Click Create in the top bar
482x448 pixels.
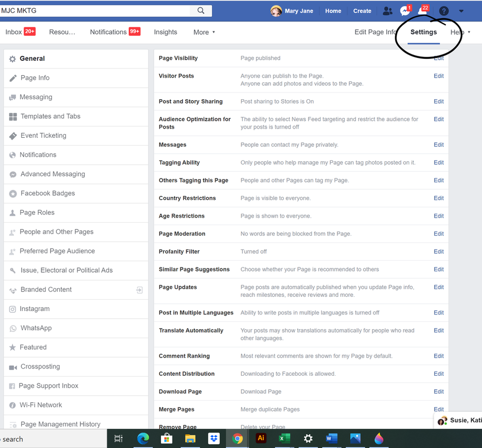[x=362, y=11]
